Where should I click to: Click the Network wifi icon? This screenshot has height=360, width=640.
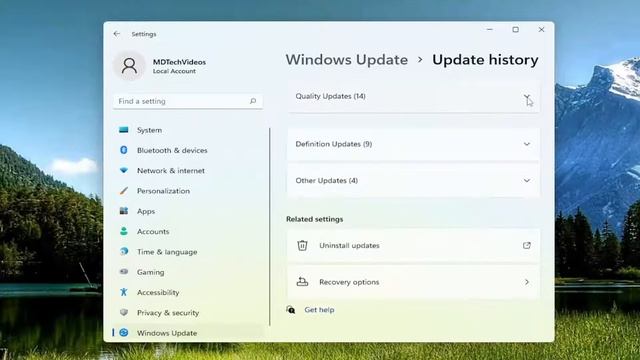[x=124, y=170]
